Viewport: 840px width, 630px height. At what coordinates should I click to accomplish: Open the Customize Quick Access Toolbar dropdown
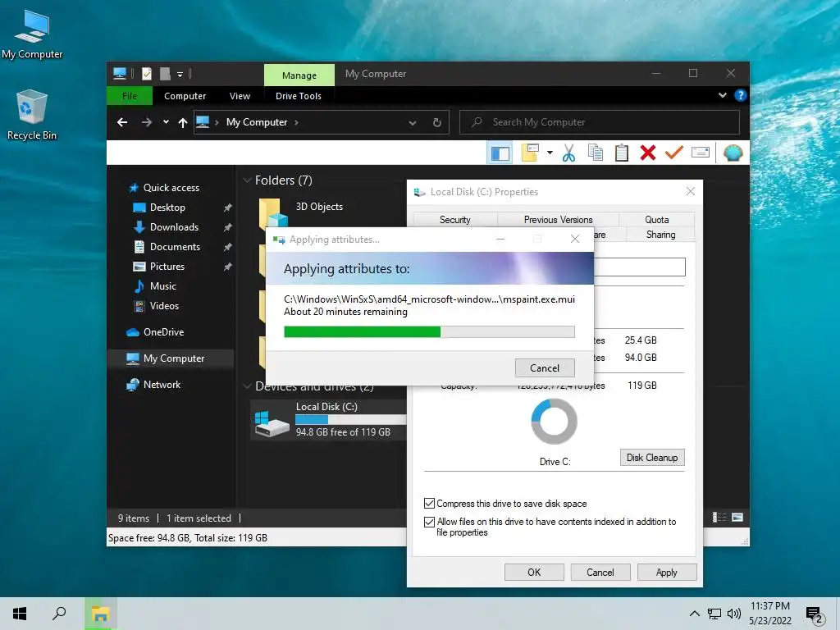click(180, 74)
